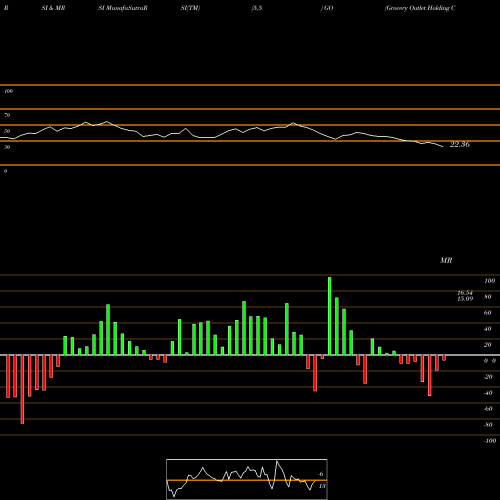The width and height of the screenshot is (500, 500).
Task: Click the 'MR' panel label
Action: point(446,260)
